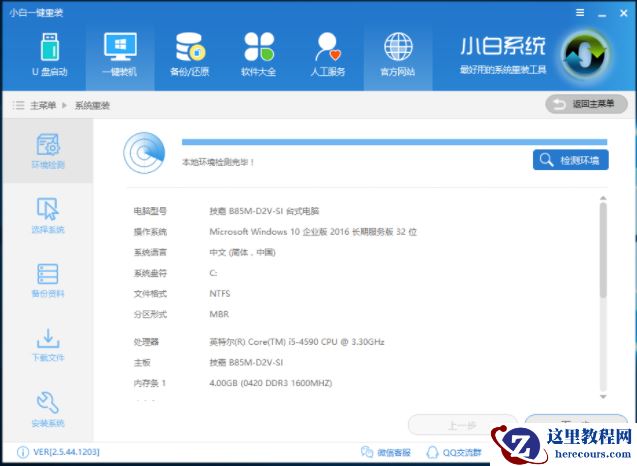
Task: Click the 上一步 previous step button
Action: click(462, 425)
